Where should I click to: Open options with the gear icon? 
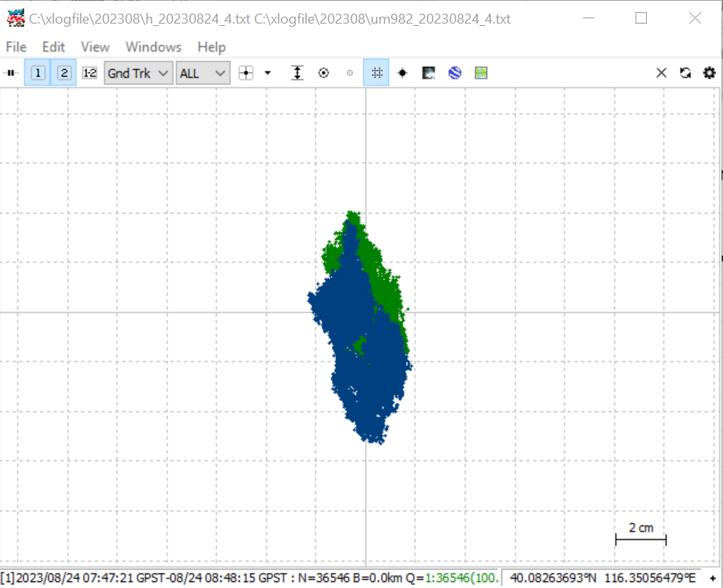pos(709,73)
